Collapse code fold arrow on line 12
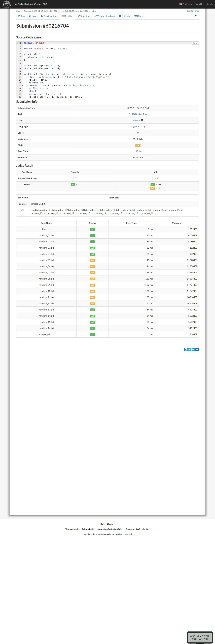The image size is (215, 644). point(22,74)
